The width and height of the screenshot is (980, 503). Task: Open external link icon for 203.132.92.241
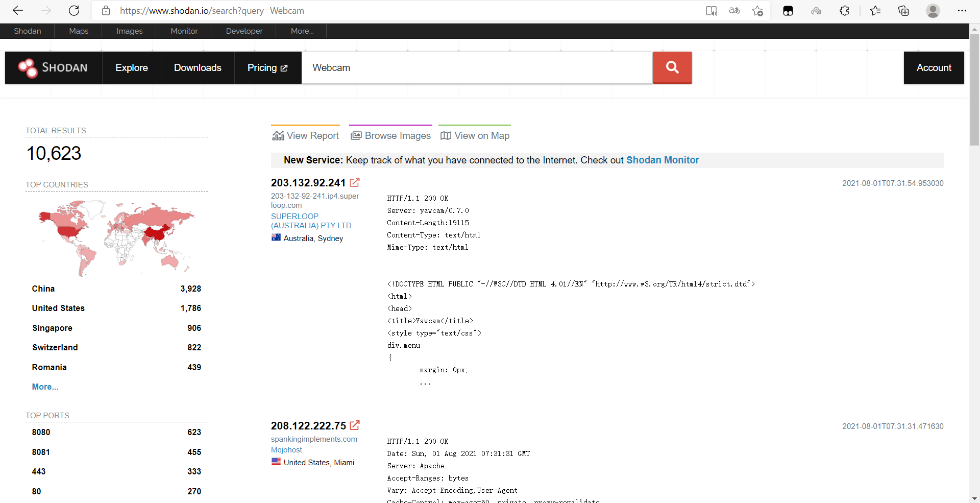coord(355,182)
